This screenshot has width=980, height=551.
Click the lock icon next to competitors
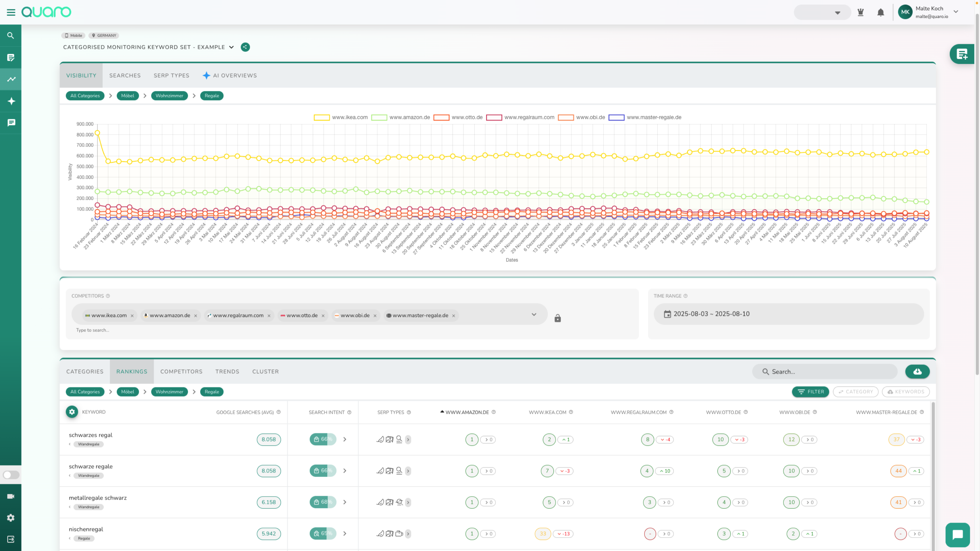(558, 318)
